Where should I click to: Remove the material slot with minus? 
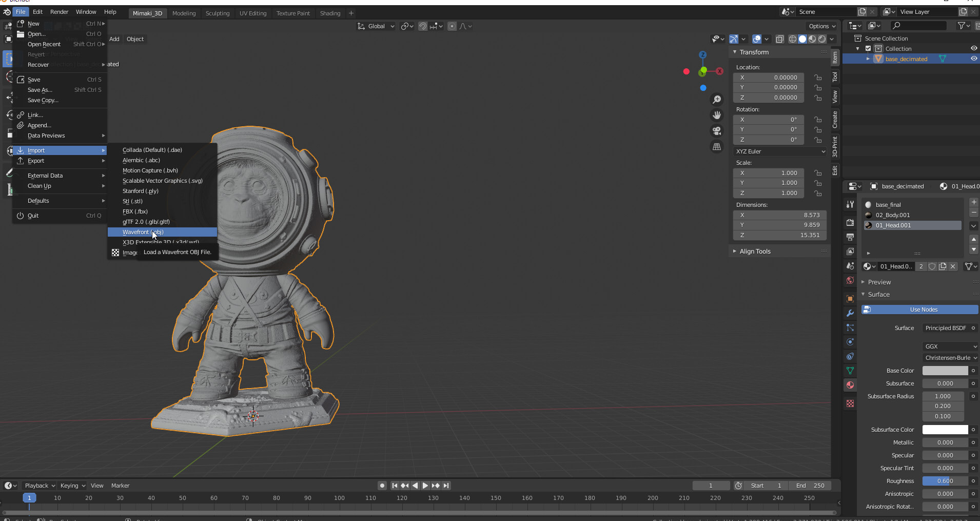pos(974,212)
